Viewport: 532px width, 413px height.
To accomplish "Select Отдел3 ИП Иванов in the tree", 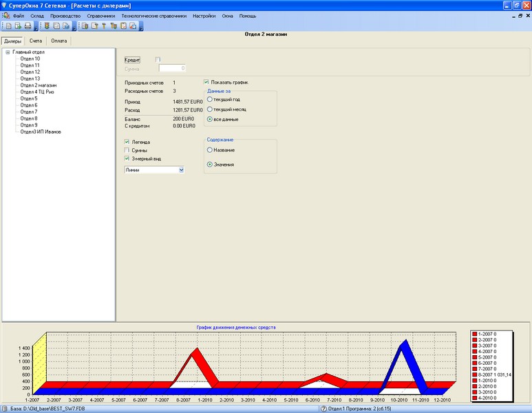I will [x=41, y=131].
